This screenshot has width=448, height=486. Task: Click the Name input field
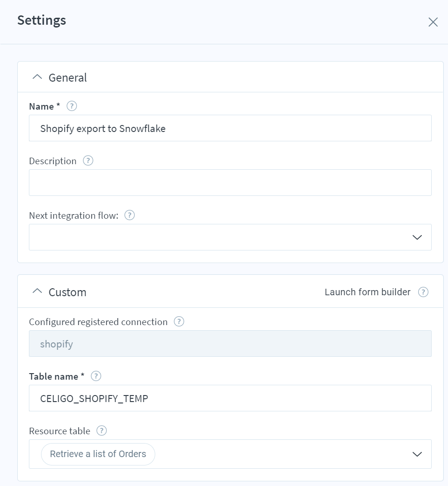click(230, 128)
